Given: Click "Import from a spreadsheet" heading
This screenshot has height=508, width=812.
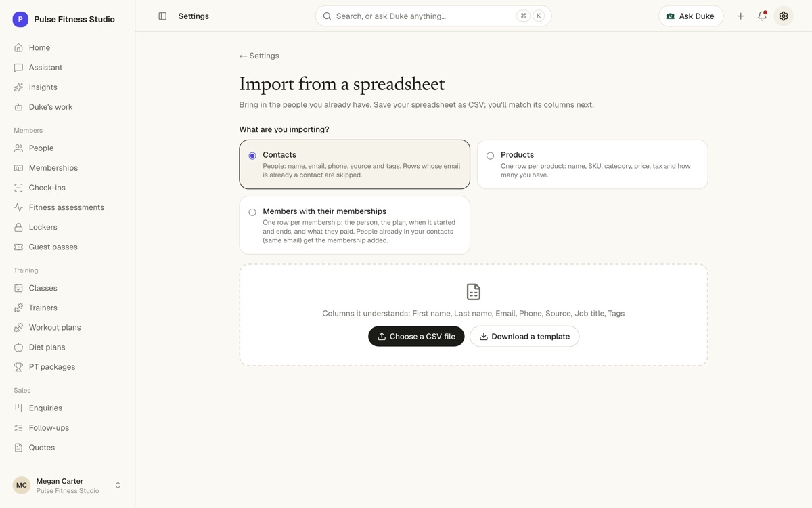Looking at the screenshot, I should pyautogui.click(x=342, y=84).
